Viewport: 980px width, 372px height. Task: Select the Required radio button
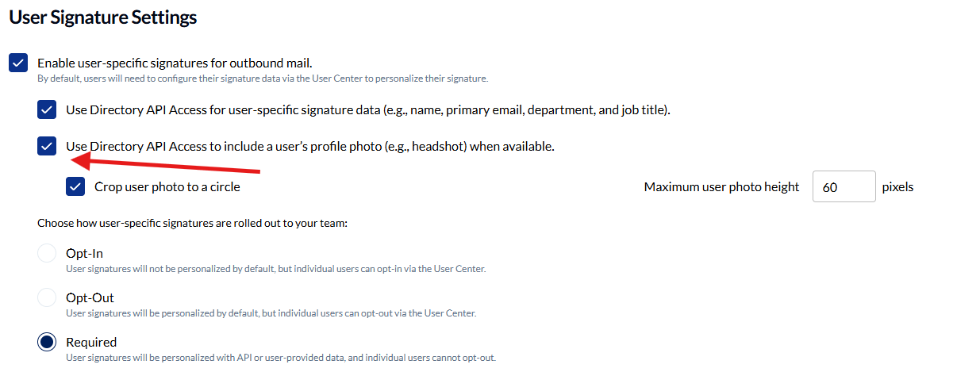[x=47, y=343]
